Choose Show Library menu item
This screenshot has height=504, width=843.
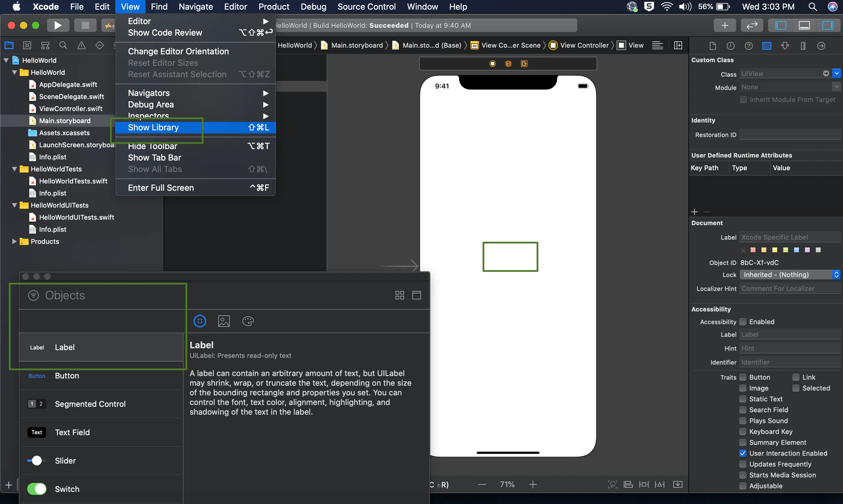[154, 127]
